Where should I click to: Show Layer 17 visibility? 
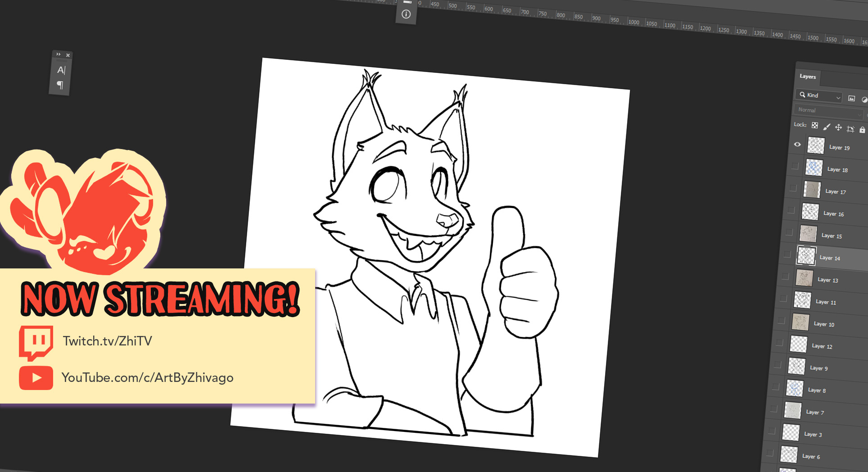pyautogui.click(x=793, y=188)
